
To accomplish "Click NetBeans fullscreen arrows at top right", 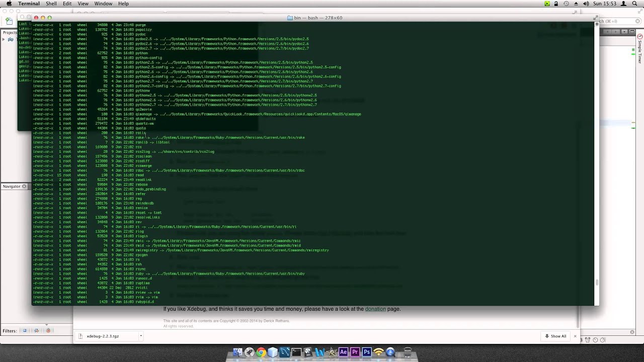I will (x=641, y=11).
